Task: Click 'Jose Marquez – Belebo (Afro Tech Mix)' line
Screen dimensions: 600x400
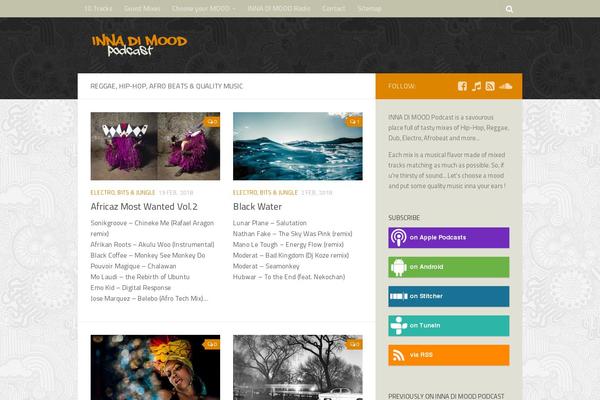Action: point(149,298)
